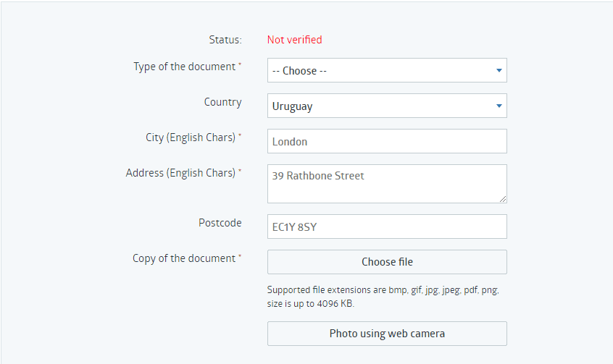Click the 'Status:' label
613x364 pixels.
tap(225, 40)
